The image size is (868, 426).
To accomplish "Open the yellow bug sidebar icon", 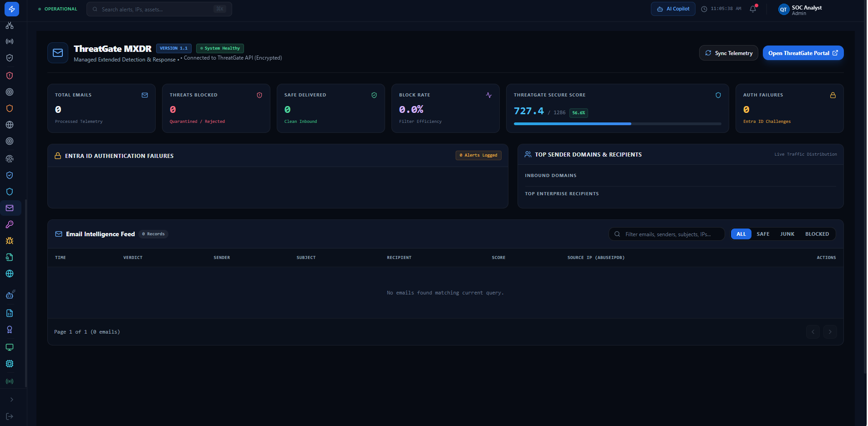I will coord(10,241).
